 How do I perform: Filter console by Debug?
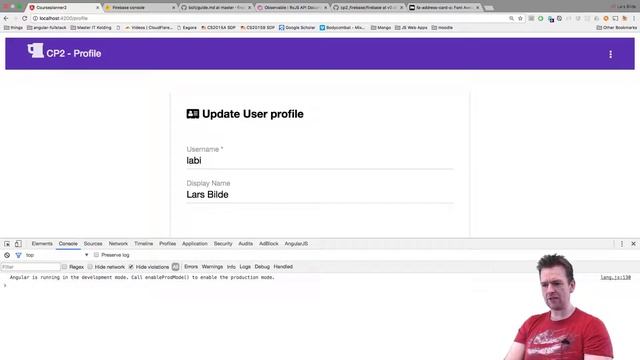click(x=262, y=267)
